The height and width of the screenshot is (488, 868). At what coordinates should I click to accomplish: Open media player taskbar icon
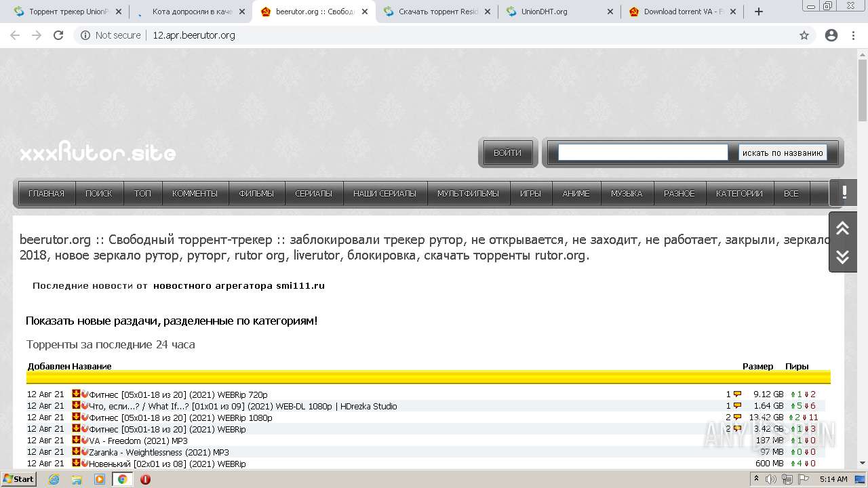pos(100,479)
